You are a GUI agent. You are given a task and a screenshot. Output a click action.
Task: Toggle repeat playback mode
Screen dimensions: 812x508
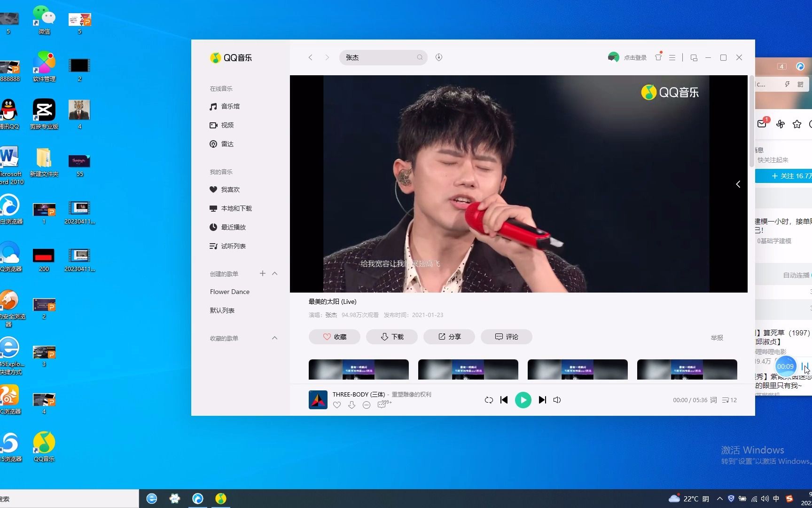coord(489,400)
